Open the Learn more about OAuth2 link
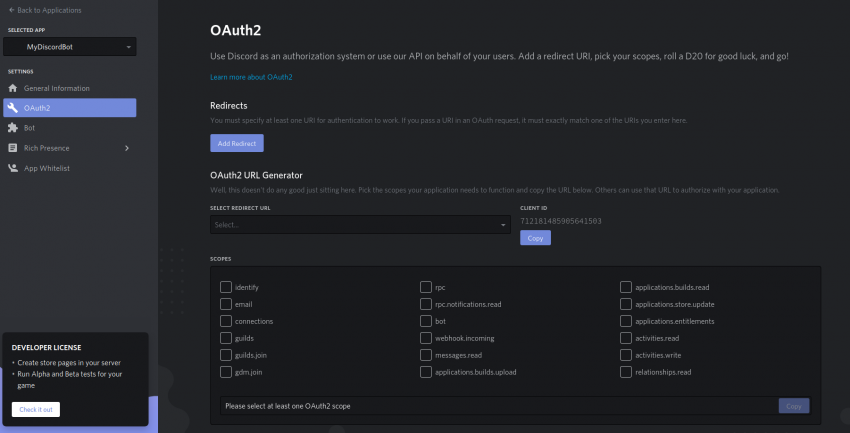This screenshot has width=850, height=433. click(251, 77)
